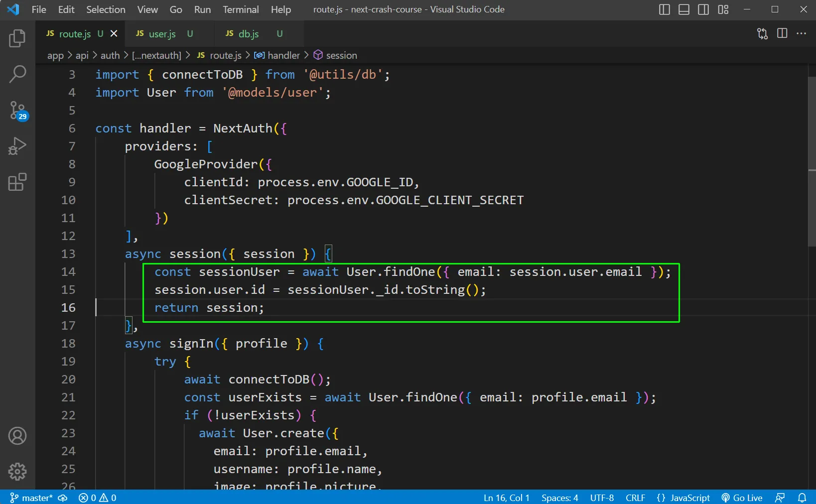
Task: Click line number 13 in gutter
Action: pyautogui.click(x=68, y=253)
